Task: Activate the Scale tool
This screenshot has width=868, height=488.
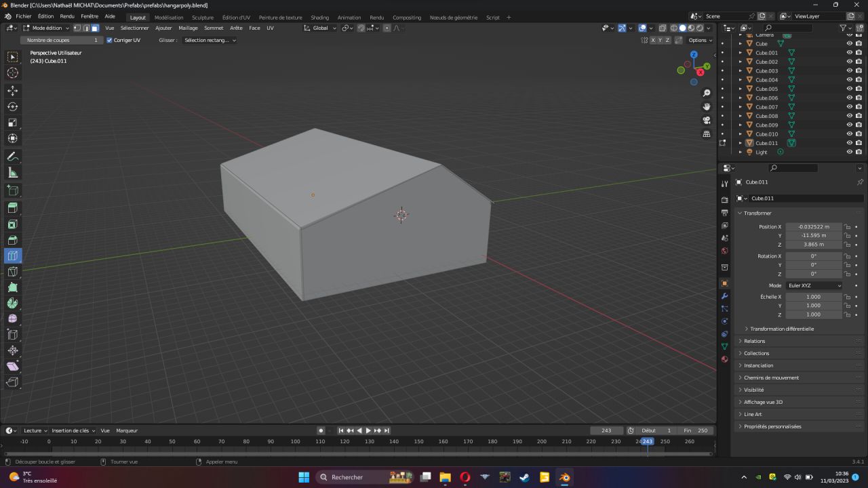Action: pos(13,123)
